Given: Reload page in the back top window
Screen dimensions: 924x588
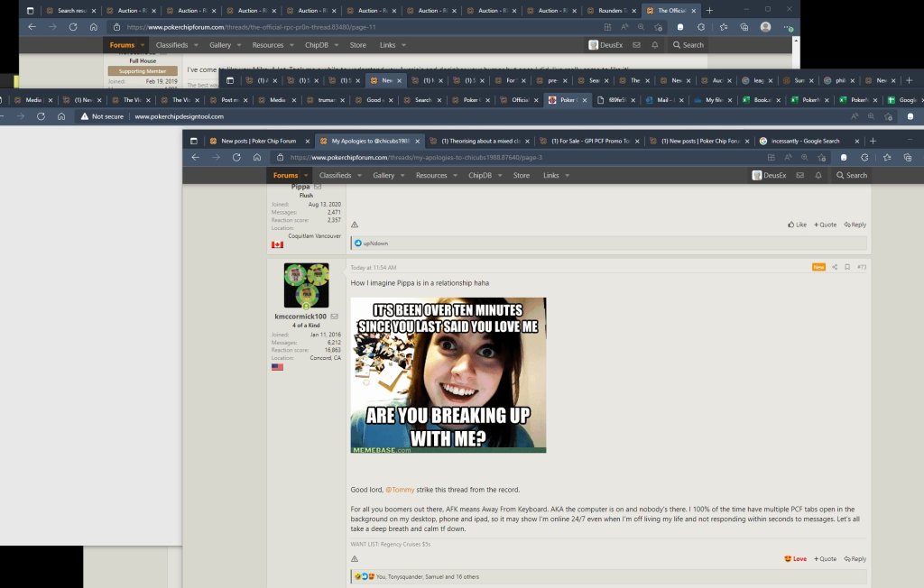Looking at the screenshot, I should [x=73, y=27].
